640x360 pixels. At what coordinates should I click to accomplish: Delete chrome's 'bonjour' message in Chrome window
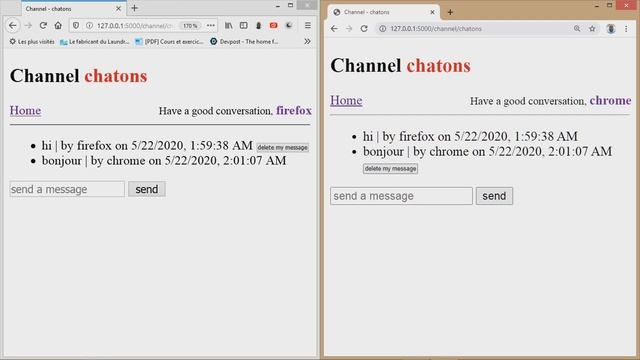click(390, 169)
